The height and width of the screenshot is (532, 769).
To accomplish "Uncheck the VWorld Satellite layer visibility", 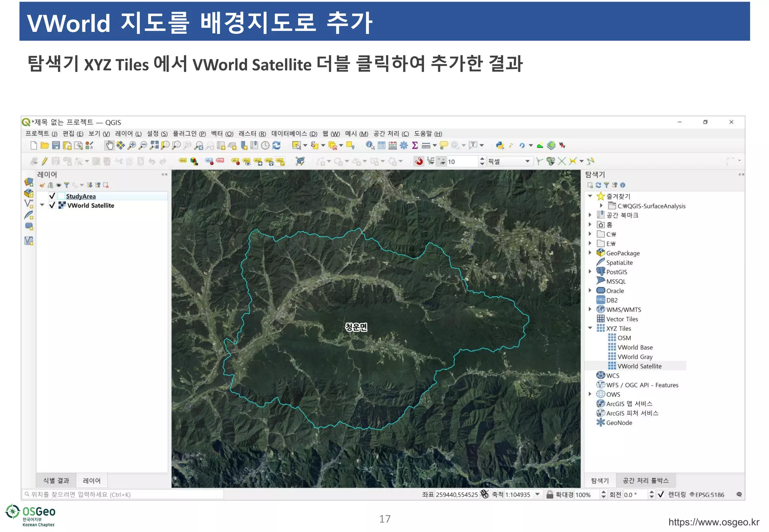I will pos(52,205).
